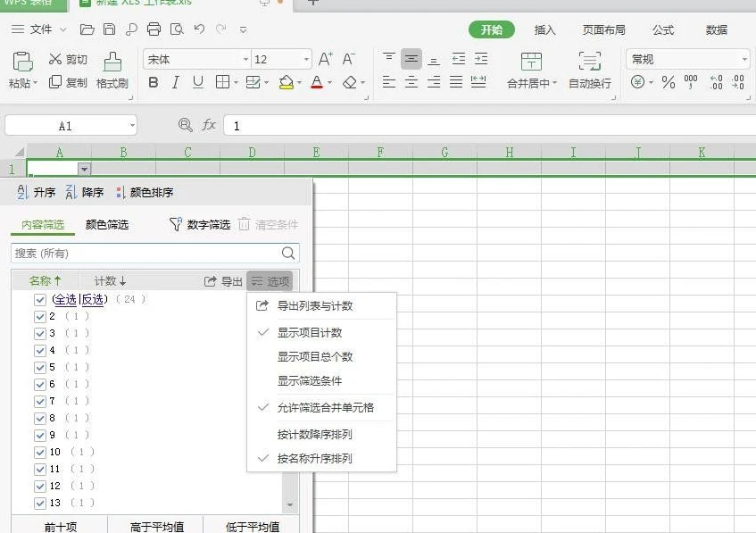Open the font name dropdown (宋体)

click(245, 59)
